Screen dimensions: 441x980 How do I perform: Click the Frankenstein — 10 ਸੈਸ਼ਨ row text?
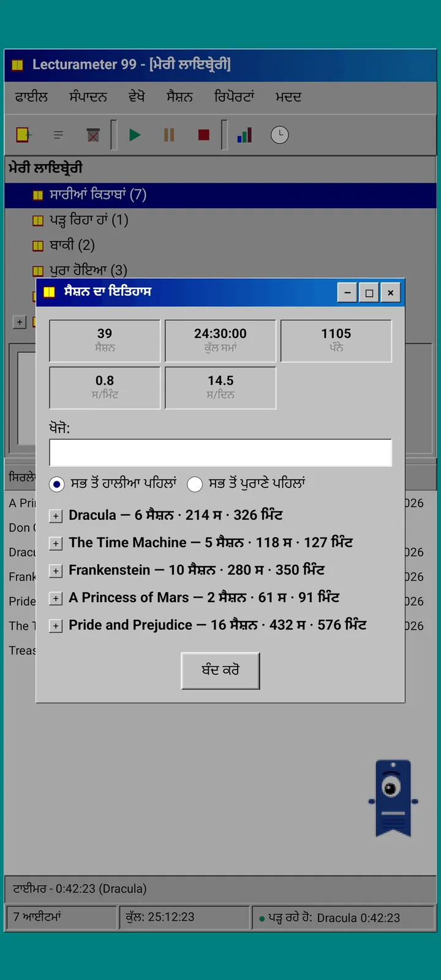(197, 570)
